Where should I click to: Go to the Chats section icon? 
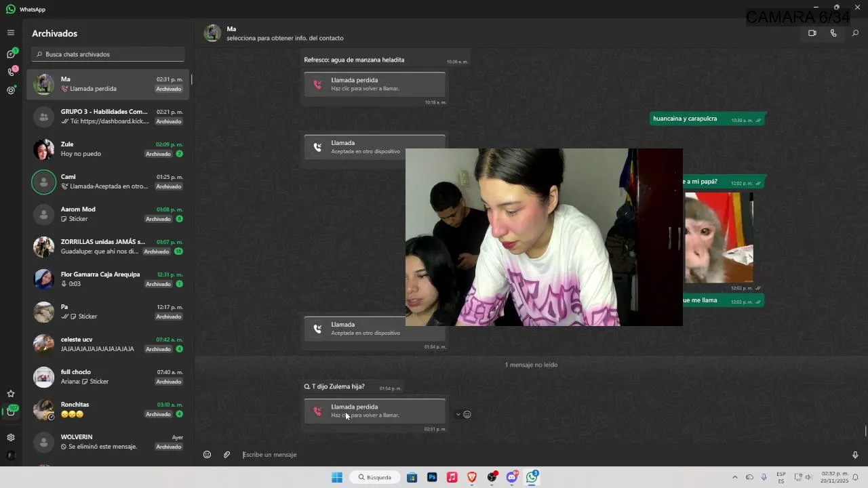pos(11,54)
